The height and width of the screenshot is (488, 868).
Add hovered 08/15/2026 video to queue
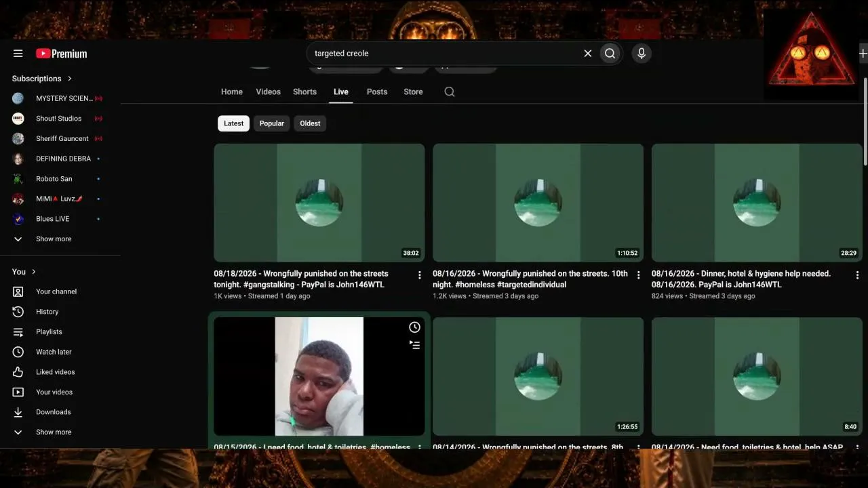coord(415,345)
